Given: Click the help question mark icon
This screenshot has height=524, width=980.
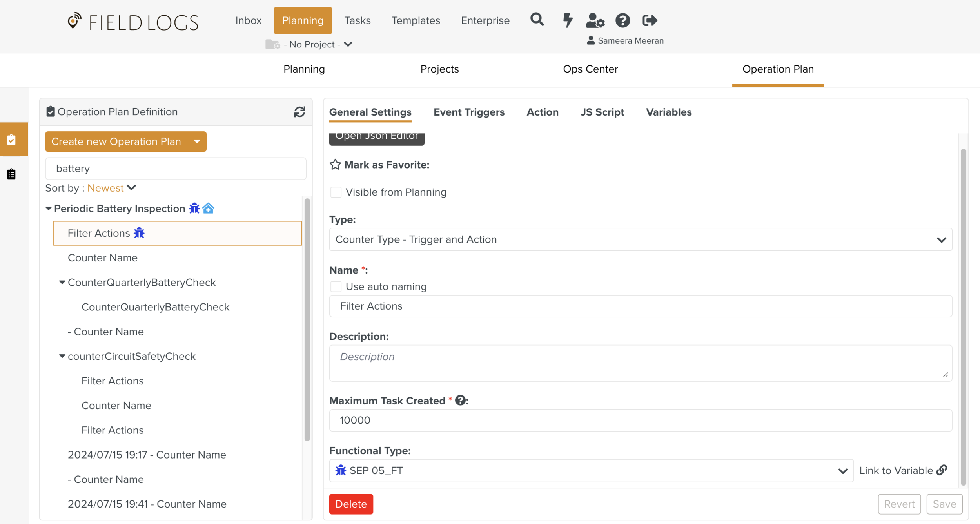Looking at the screenshot, I should [622, 20].
